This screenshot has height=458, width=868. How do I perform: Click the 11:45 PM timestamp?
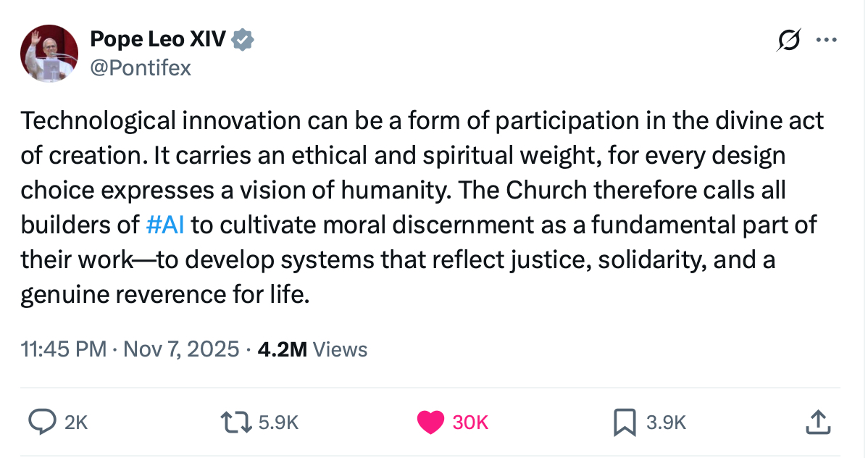pyautogui.click(x=64, y=349)
